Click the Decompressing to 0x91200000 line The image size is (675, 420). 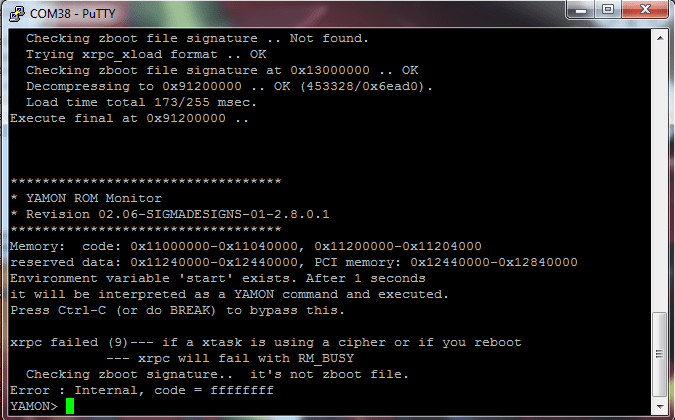(x=229, y=86)
